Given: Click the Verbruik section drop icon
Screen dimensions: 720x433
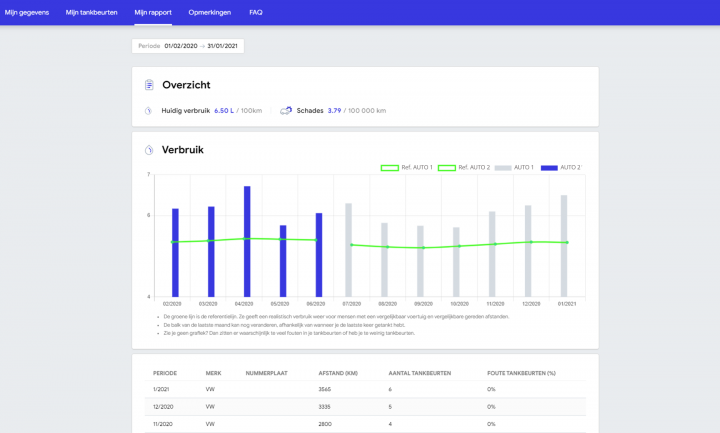Looking at the screenshot, I should pos(149,150).
